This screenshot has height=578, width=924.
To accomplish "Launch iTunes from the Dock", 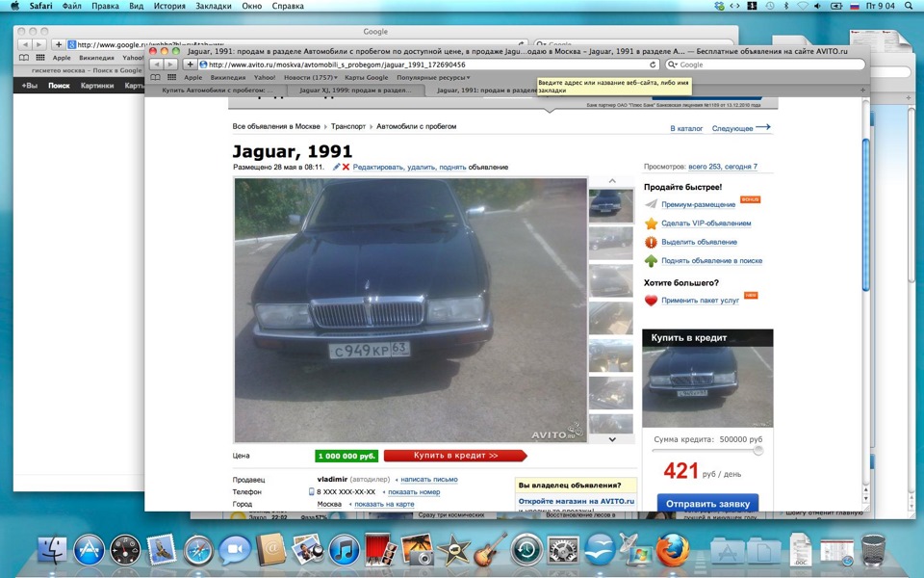I will [344, 550].
